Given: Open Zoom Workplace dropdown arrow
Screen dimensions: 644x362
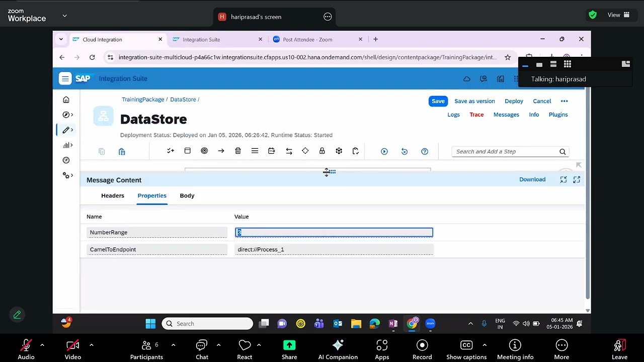Looking at the screenshot, I should coord(64,16).
